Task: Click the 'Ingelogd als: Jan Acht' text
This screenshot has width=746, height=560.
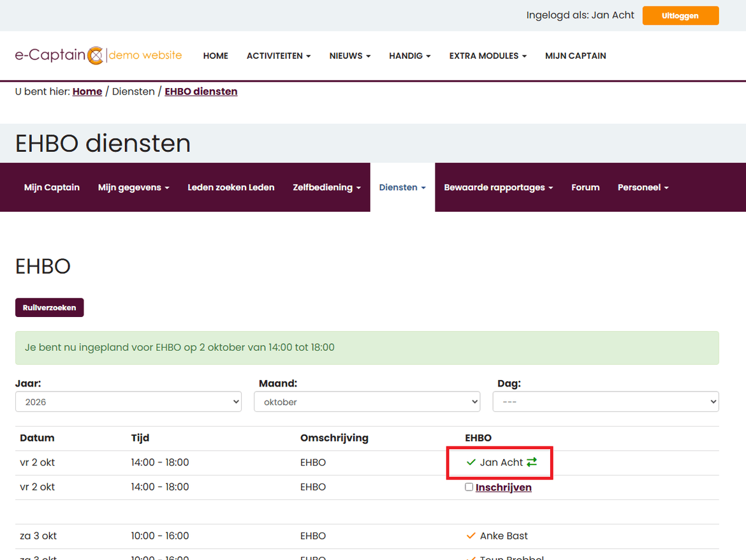Action: (x=580, y=15)
